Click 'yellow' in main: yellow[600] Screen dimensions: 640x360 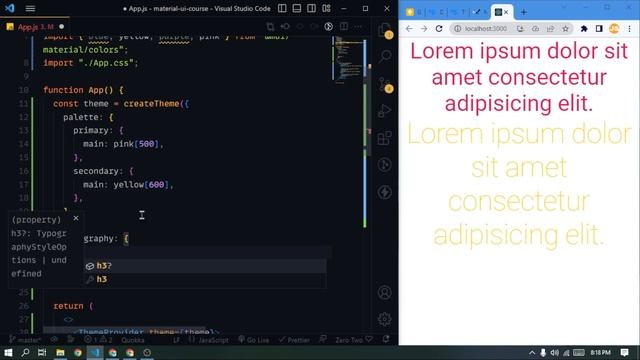pos(129,185)
